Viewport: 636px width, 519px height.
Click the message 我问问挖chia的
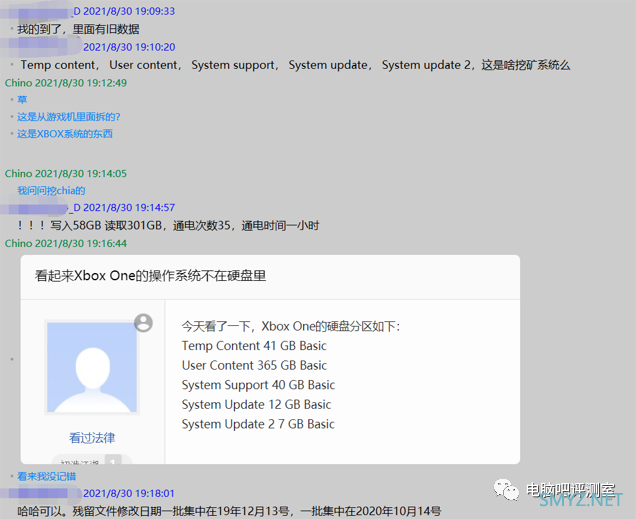[x=51, y=191]
